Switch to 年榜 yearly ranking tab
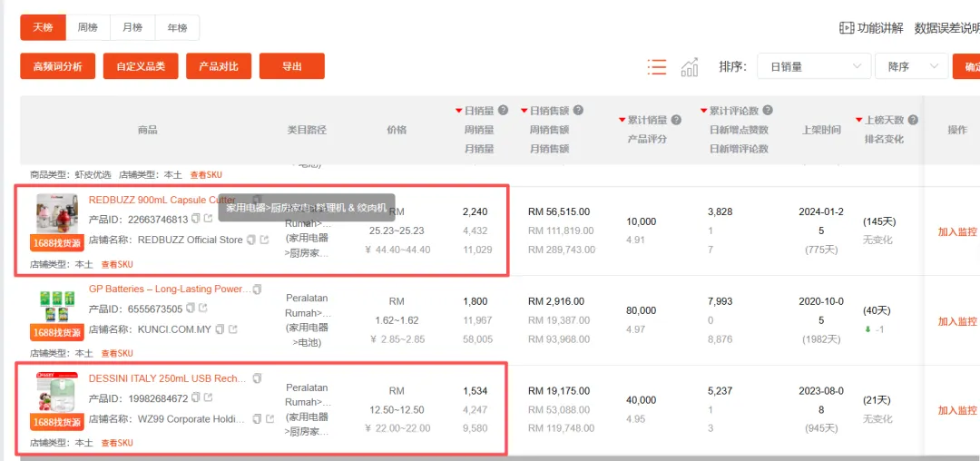Screen dimensions: 980x461 178,27
